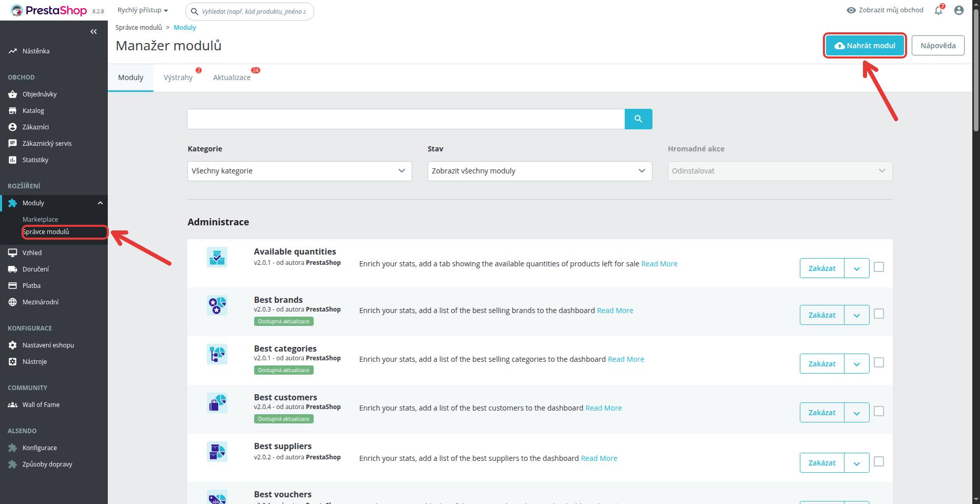Tick the Best brands module checkbox
Image resolution: width=980 pixels, height=504 pixels.
point(879,314)
